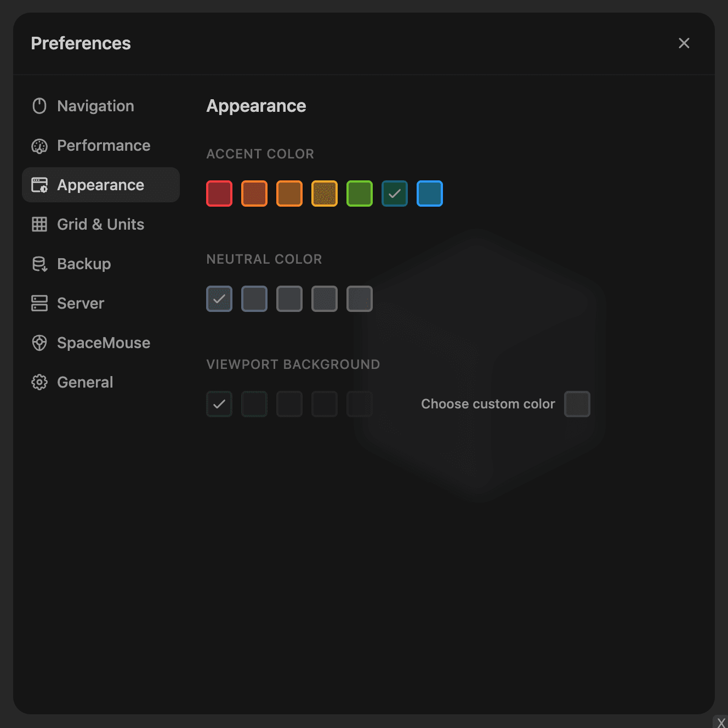
Task: Open the Navigation preferences section
Action: click(x=95, y=106)
